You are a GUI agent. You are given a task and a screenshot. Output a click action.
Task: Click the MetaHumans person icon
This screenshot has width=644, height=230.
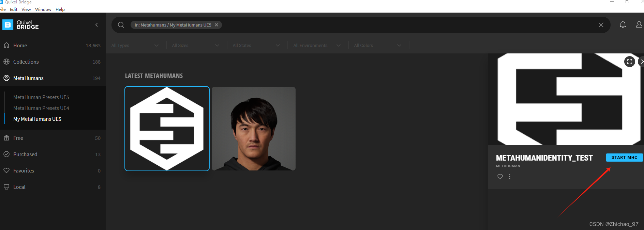pos(6,78)
